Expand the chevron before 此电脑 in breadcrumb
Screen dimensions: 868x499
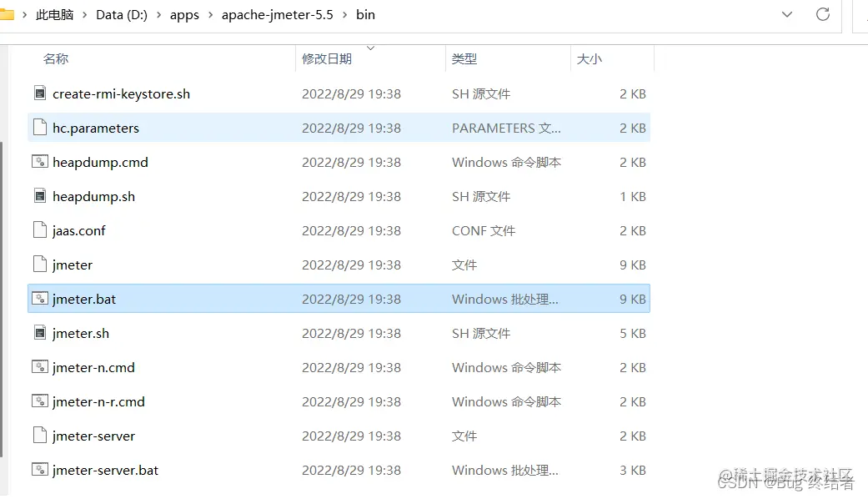click(x=24, y=15)
